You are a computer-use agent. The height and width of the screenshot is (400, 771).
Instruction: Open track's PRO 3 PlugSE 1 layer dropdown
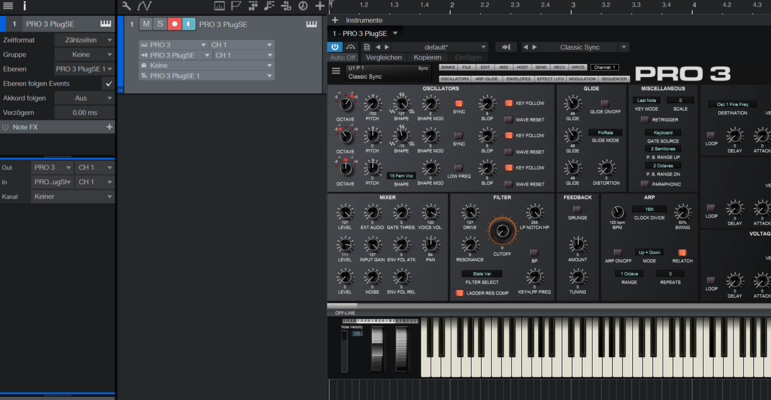click(x=207, y=76)
